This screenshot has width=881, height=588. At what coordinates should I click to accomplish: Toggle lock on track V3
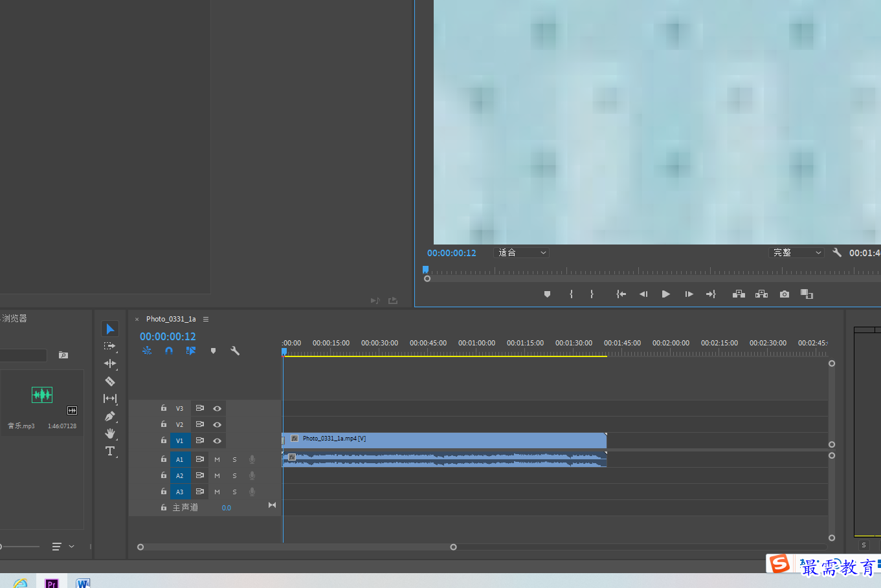coord(164,408)
